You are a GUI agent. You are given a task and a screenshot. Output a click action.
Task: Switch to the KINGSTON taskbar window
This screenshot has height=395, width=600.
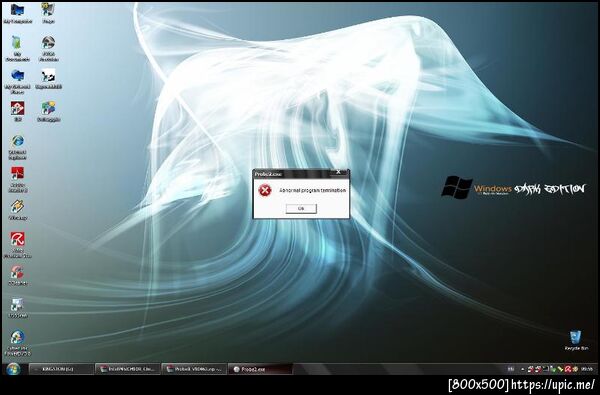61,369
